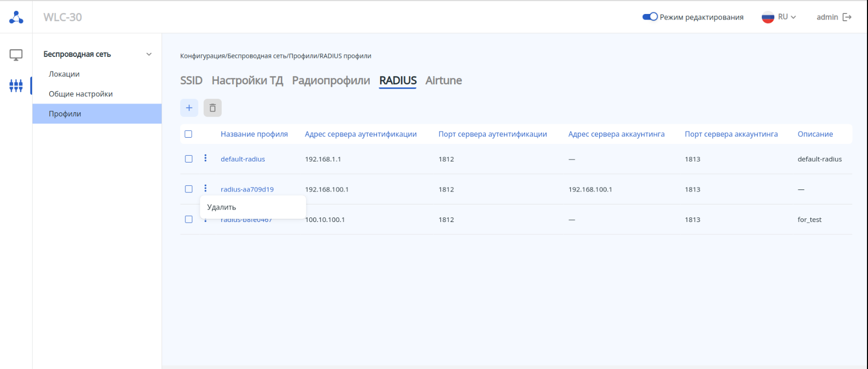Click the logout icon next to admin

coord(847,17)
